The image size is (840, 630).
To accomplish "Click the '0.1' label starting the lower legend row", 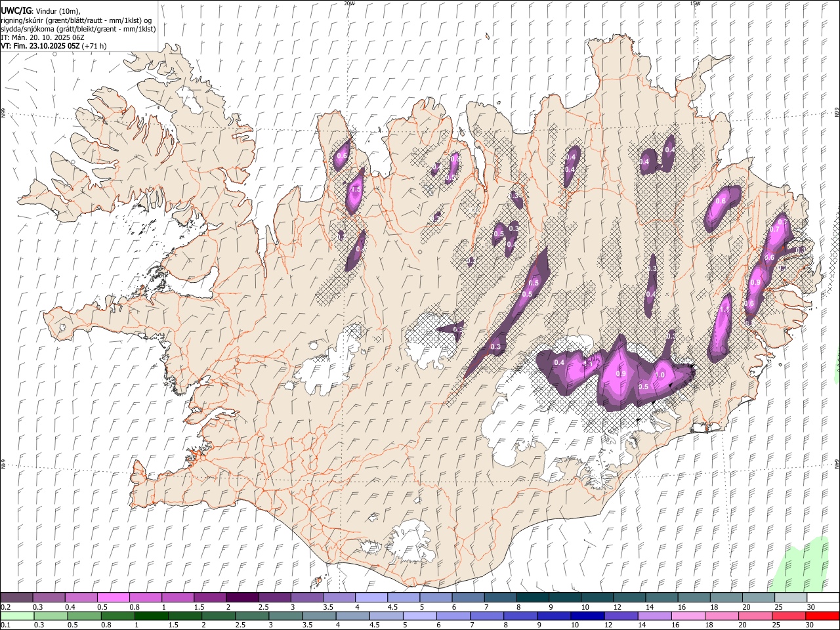I will pyautogui.click(x=5, y=625).
